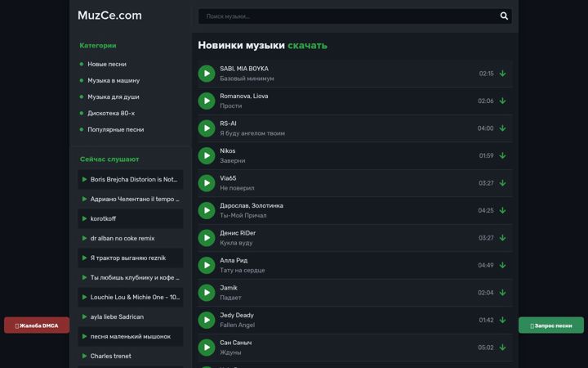Download Jedy Deady Fallen Angel
The image size is (588, 368).
click(502, 321)
